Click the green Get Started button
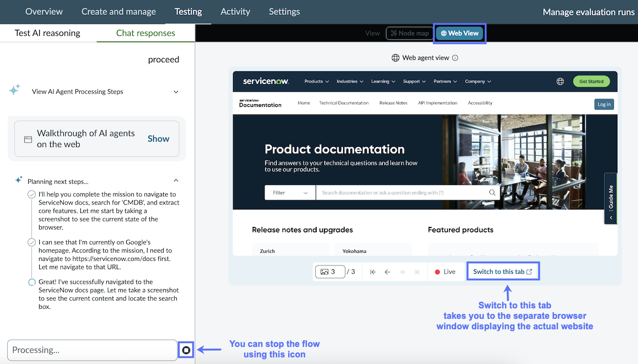Screen dimensions: 638x364 click(x=591, y=82)
